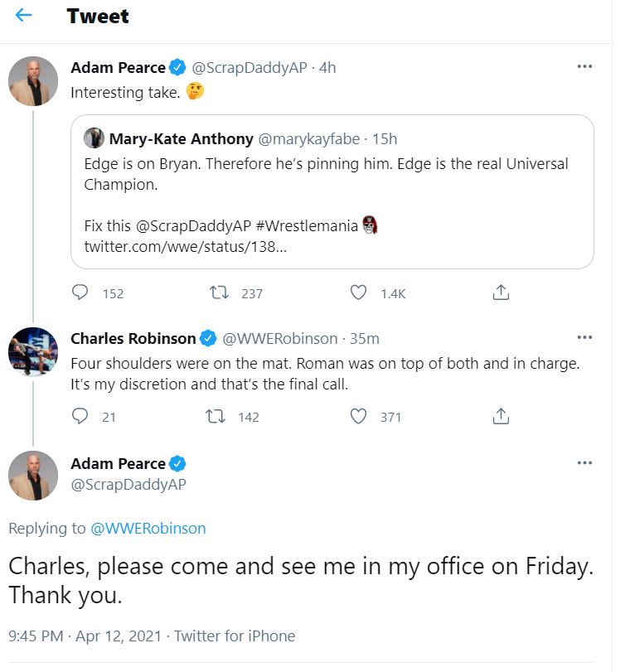Open Adam Pearce's avatar on the top tweet
Image resolution: width=625 pixels, height=672 pixels.
[33, 80]
